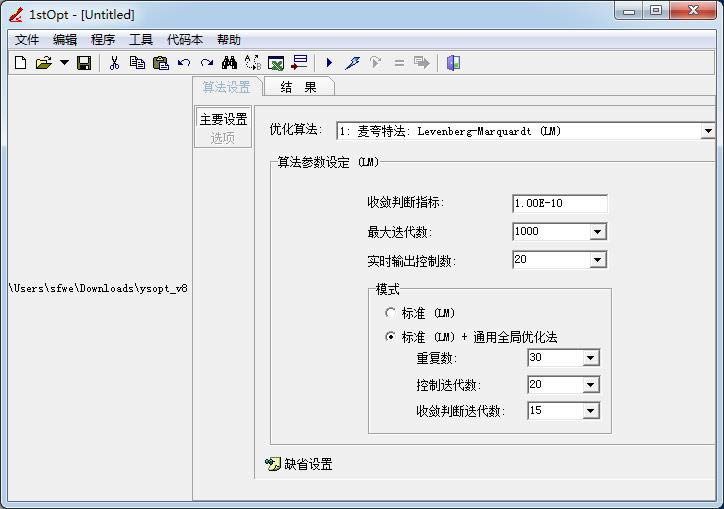Select the 选项 side tab
724x509 pixels.
coord(223,138)
